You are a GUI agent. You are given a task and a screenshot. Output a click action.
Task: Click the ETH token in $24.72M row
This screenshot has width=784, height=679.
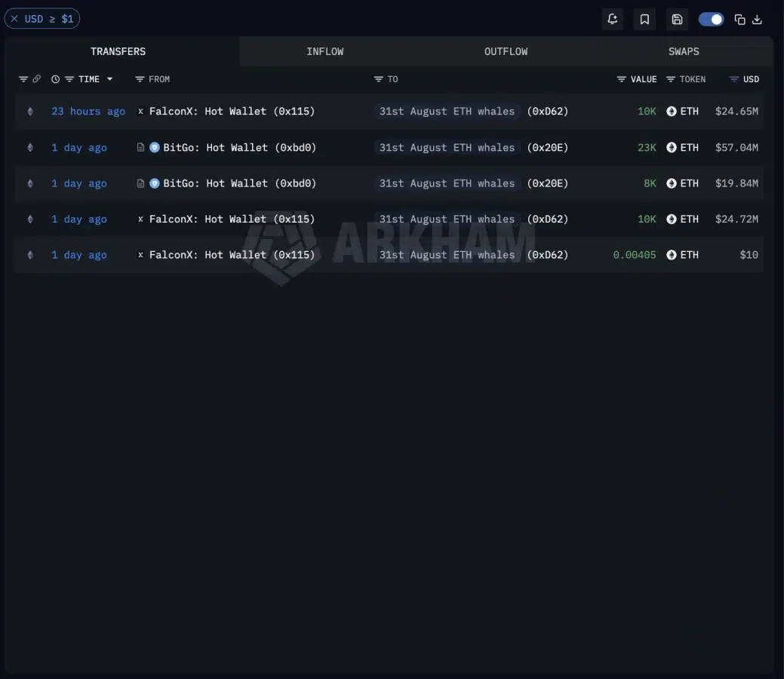(682, 219)
